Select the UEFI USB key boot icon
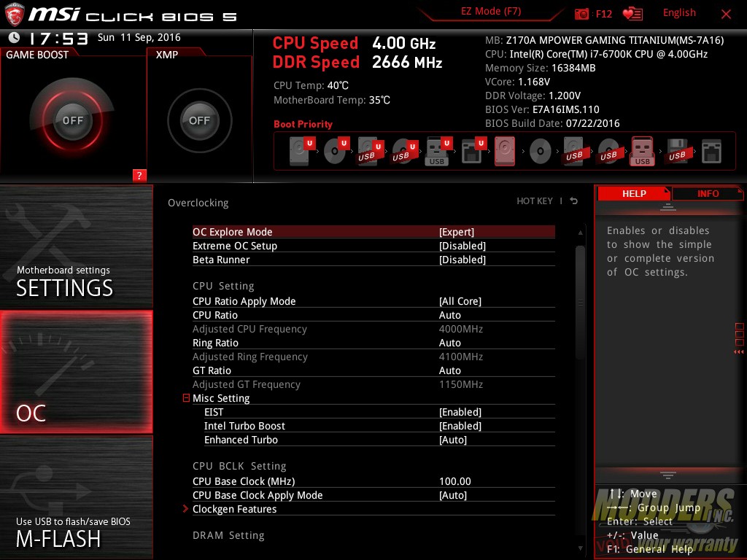The width and height of the screenshot is (747, 560). click(x=438, y=151)
